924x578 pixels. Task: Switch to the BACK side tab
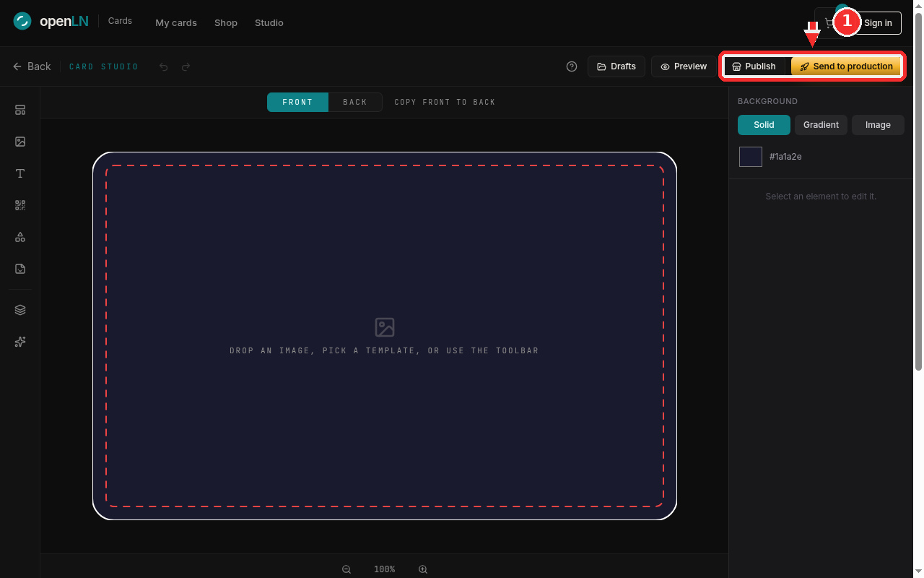point(355,102)
